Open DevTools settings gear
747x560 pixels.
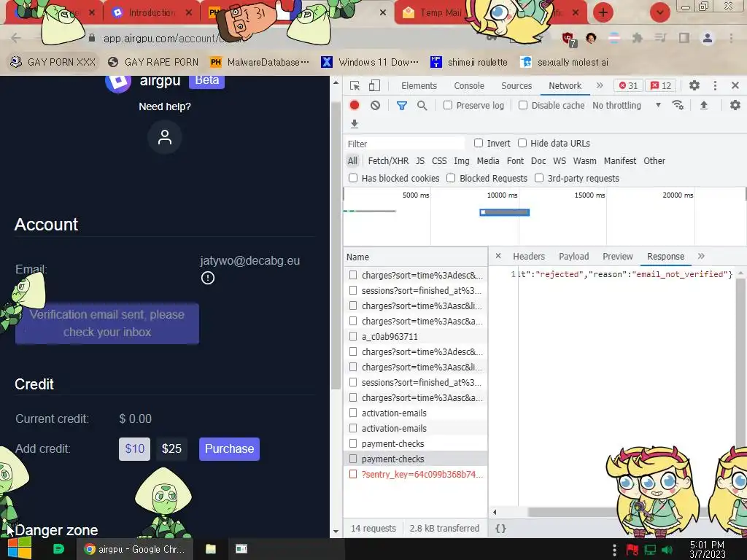tap(694, 85)
